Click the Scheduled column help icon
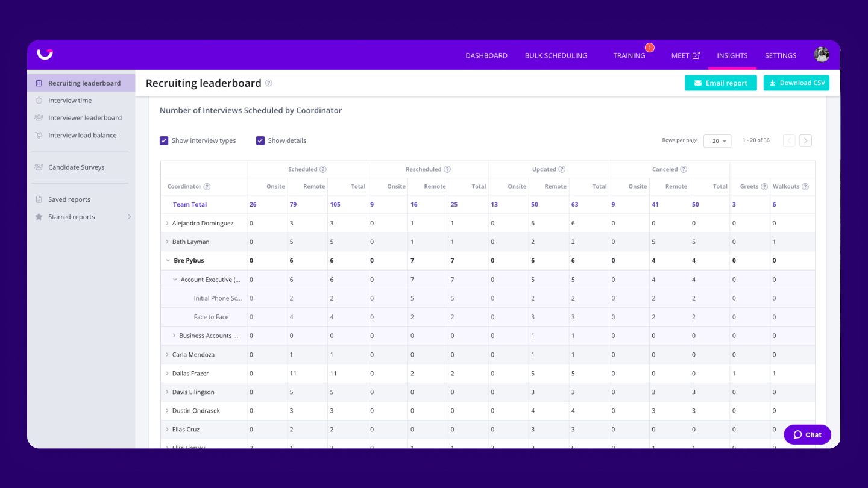This screenshot has width=868, height=488. 323,169
